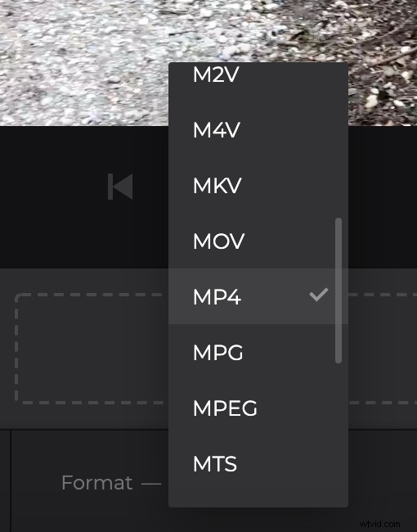417x532 pixels.
Task: Click the MP4 checkmark icon
Action: 319,295
